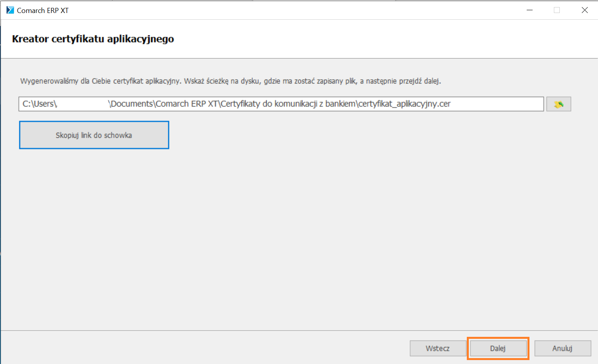Viewport: 598px width, 364px height.
Task: Open the folder browse icon beside path
Action: (558, 104)
